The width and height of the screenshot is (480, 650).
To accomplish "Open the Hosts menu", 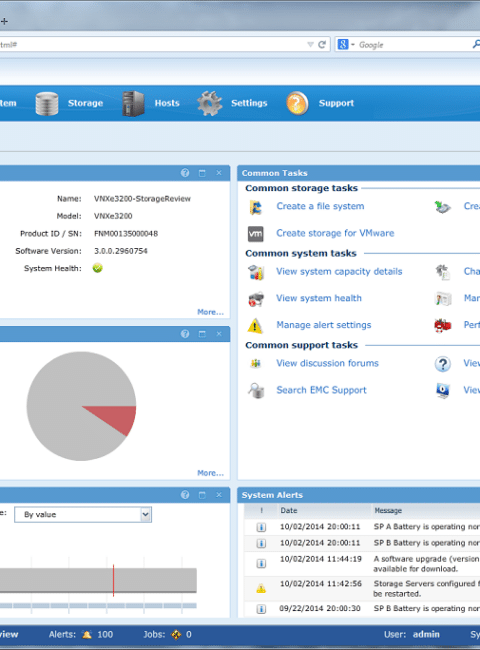I will [167, 103].
